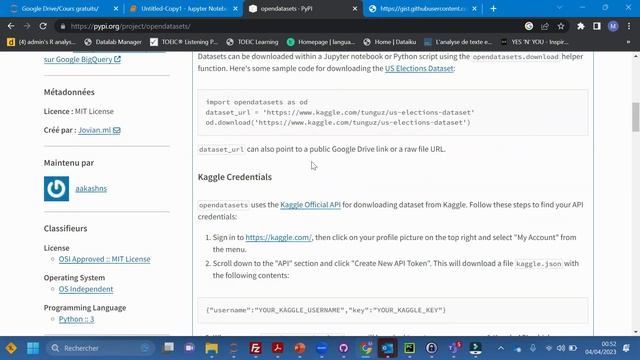
Task: Click the Google Translate icon in address bar
Action: click(529, 26)
